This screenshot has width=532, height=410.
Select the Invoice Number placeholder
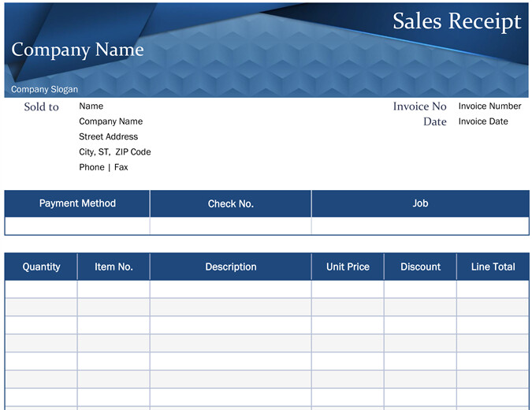point(489,106)
